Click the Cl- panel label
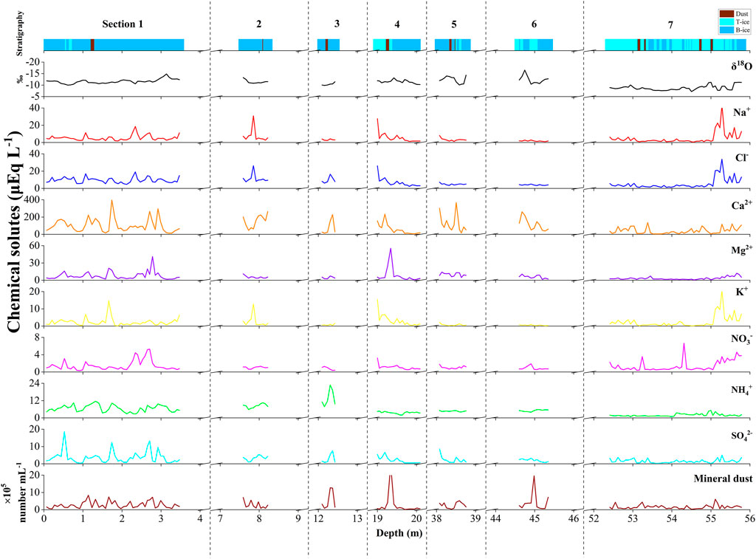This screenshot has width=756, height=559. 742,158
